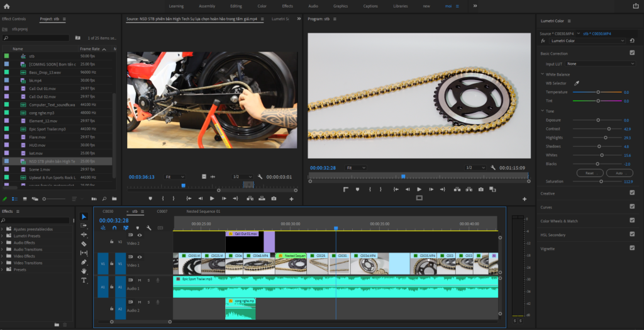Export frame camera icon in Program monitor
Image resolution: width=644 pixels, height=330 pixels.
(x=480, y=190)
